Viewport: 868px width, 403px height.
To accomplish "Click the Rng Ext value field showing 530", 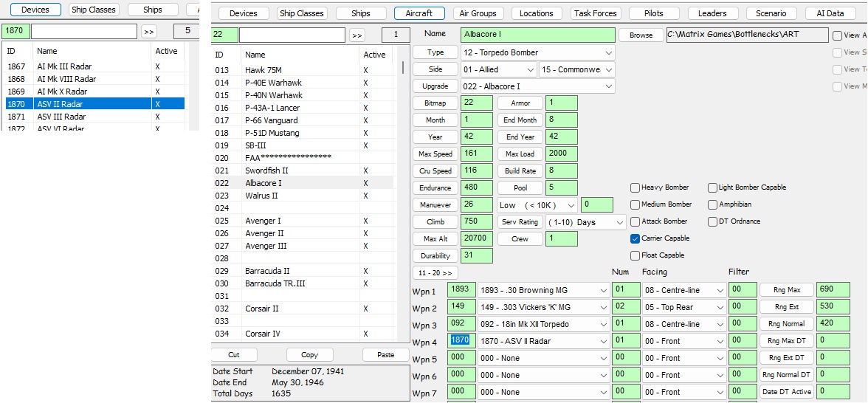I will pyautogui.click(x=833, y=307).
